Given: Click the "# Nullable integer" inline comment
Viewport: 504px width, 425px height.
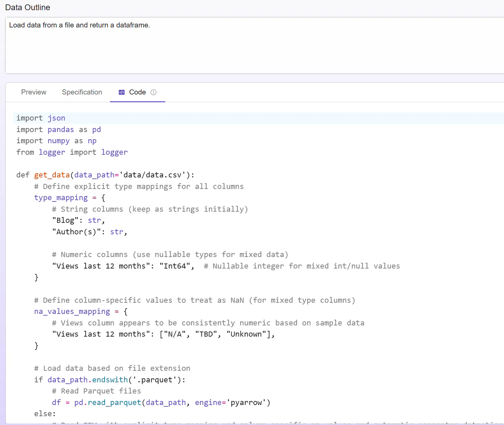Looking at the screenshot, I should (302, 266).
